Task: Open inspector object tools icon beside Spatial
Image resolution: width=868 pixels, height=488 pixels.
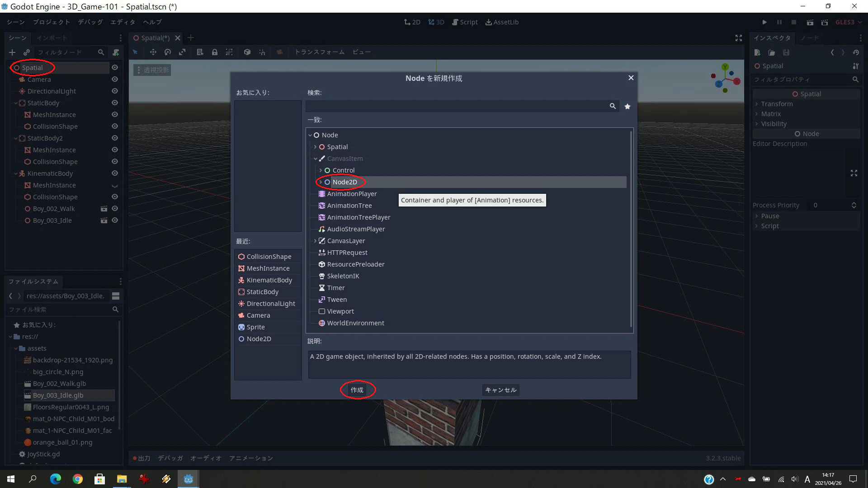Action: (x=855, y=66)
